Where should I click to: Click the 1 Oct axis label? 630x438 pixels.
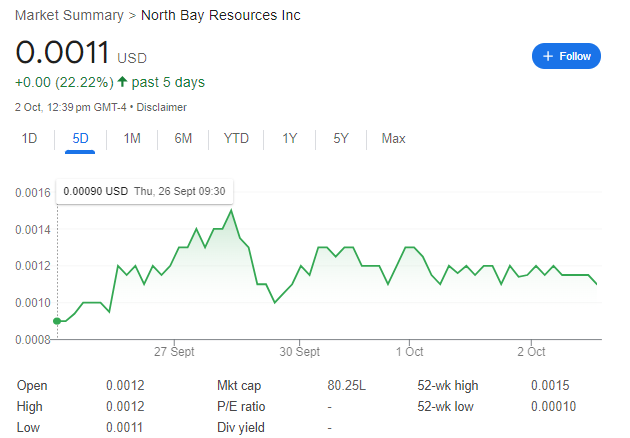[409, 352]
